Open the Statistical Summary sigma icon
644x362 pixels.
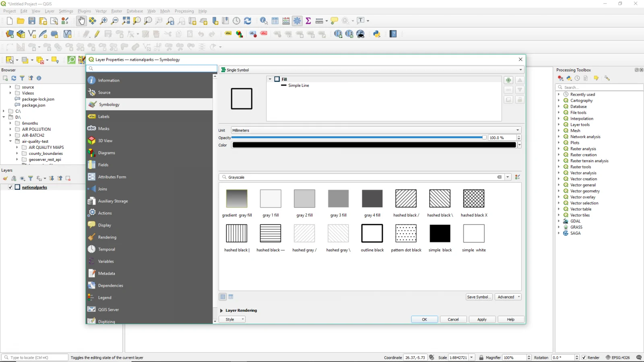308,21
